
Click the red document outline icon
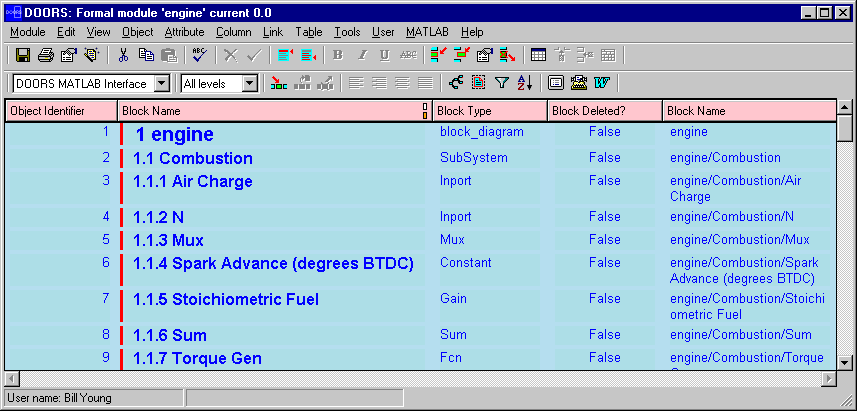(479, 83)
